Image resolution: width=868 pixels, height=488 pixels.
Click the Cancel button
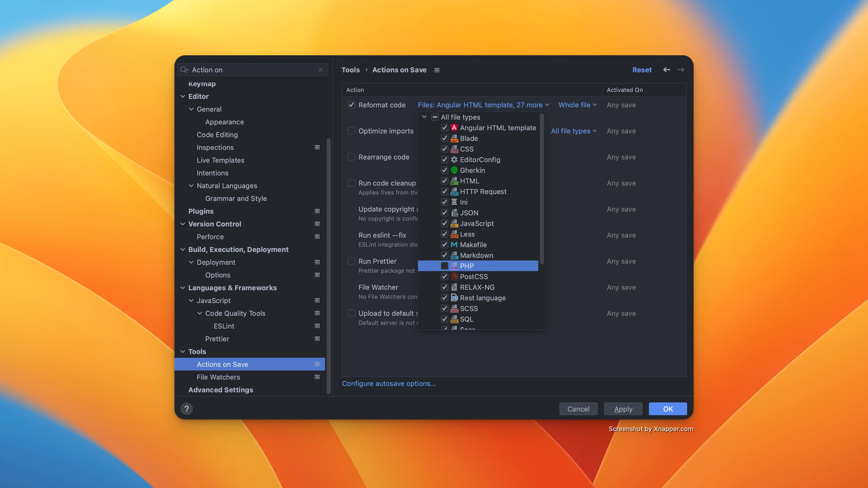(578, 409)
